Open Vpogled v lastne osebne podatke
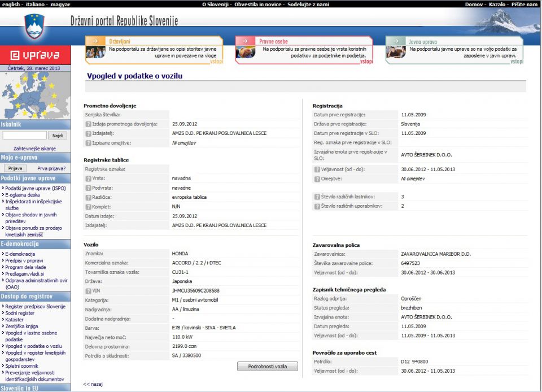The width and height of the screenshot is (542, 392). click(x=31, y=336)
